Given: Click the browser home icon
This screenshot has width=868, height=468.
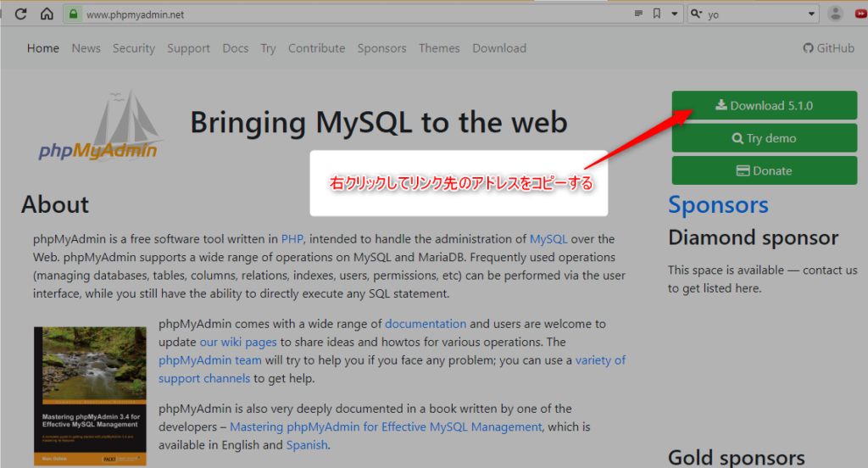Looking at the screenshot, I should [x=47, y=14].
